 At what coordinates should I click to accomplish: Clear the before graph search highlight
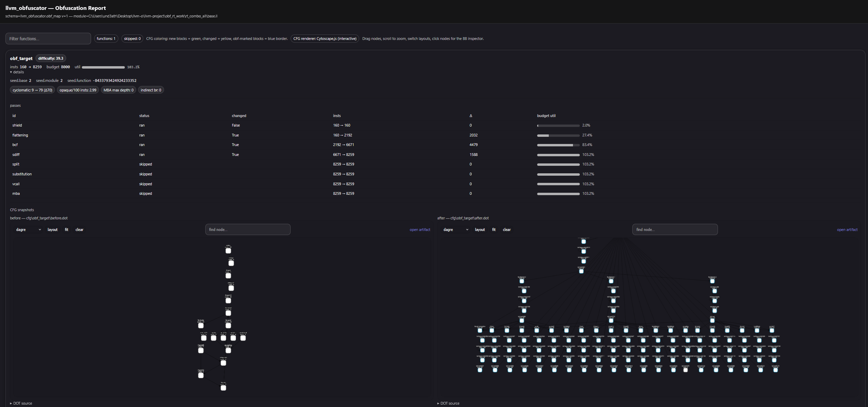click(x=79, y=230)
